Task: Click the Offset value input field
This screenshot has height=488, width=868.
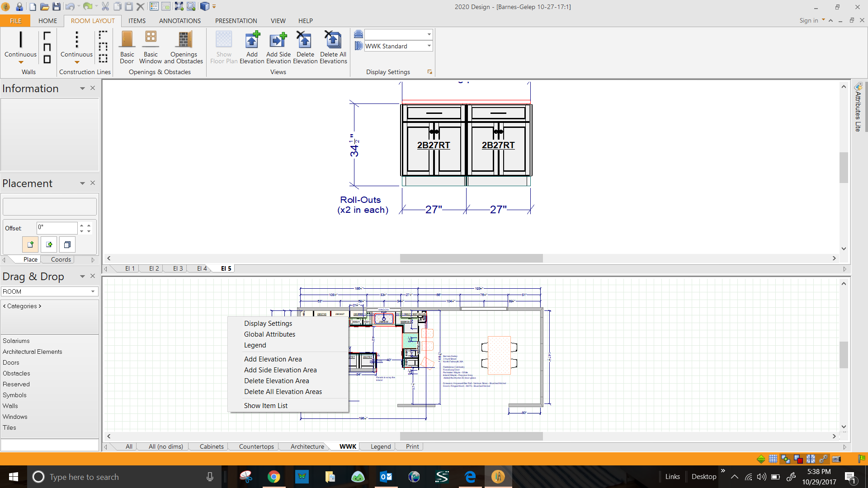Action: click(57, 228)
